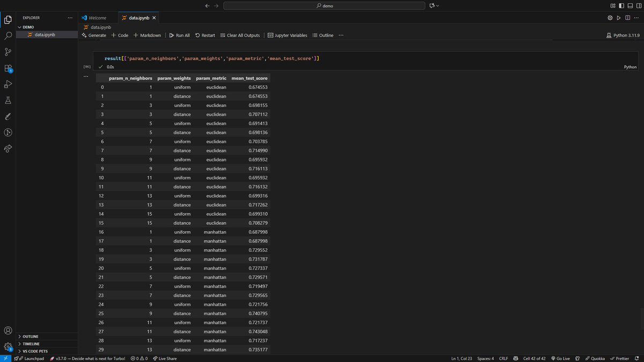Open the Source Control view
The width and height of the screenshot is (644, 362).
[x=8, y=52]
